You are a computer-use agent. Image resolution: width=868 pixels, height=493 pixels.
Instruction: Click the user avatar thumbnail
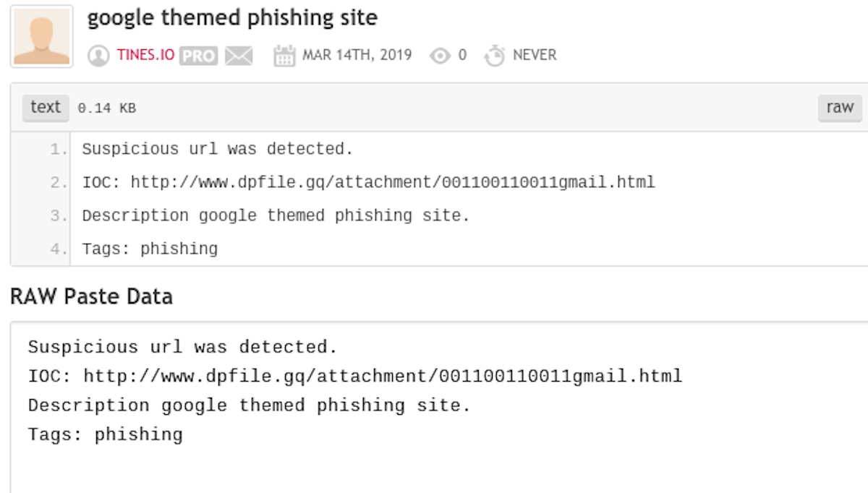click(x=42, y=36)
